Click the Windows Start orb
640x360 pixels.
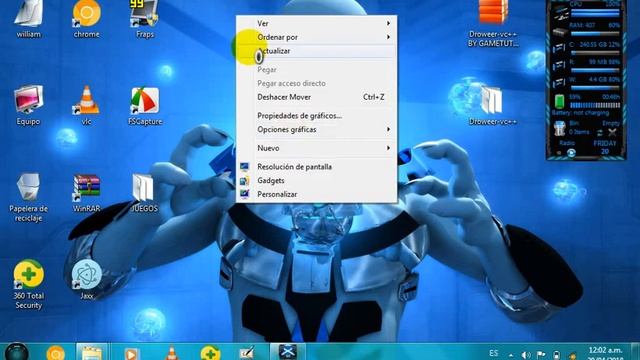16,352
